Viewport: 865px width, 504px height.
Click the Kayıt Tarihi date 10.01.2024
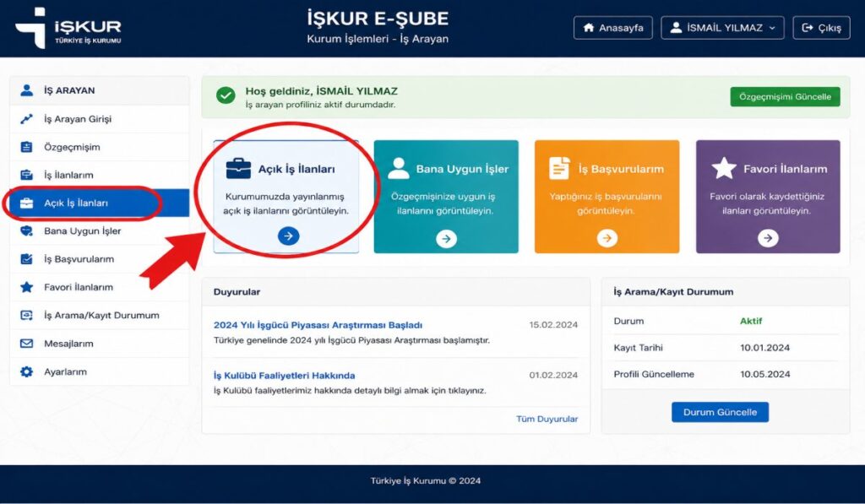pyautogui.click(x=764, y=348)
